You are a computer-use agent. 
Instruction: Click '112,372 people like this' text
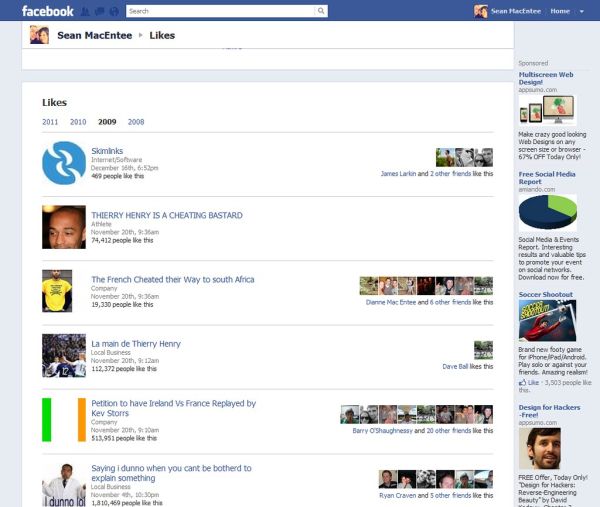[124, 369]
